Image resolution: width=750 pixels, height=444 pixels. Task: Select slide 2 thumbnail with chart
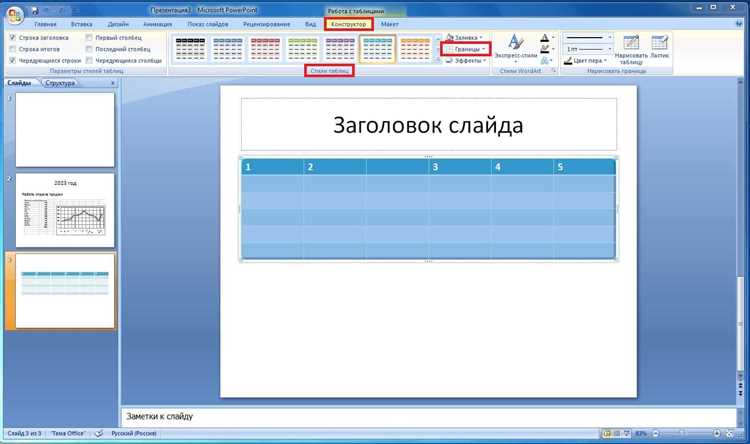[x=65, y=211]
